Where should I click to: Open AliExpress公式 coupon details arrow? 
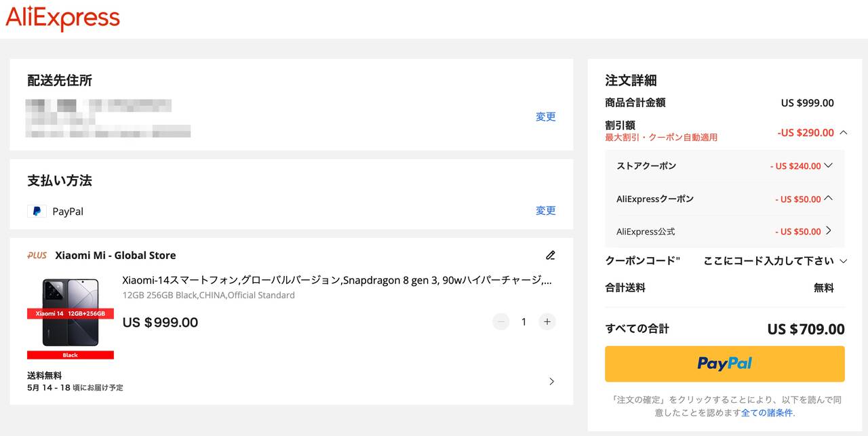click(x=828, y=231)
